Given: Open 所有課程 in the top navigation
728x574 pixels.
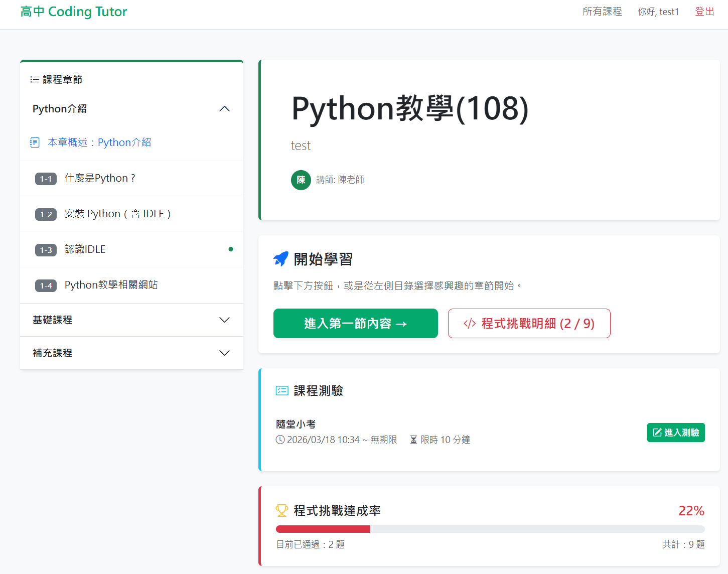Looking at the screenshot, I should [x=602, y=12].
